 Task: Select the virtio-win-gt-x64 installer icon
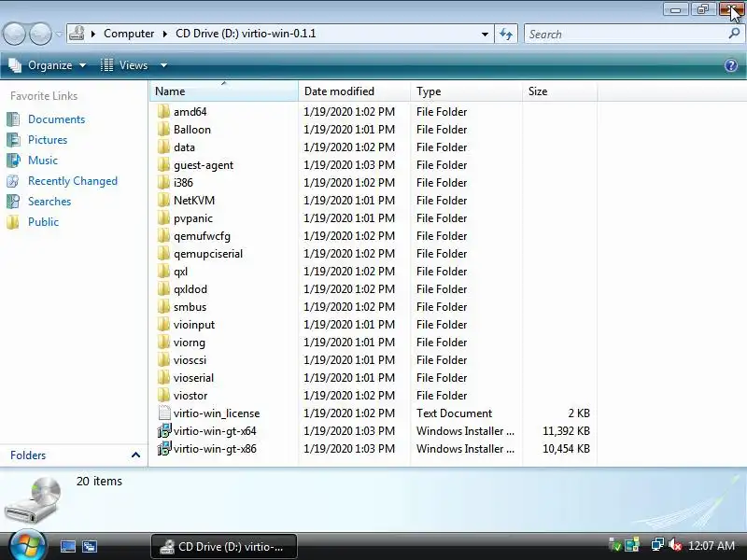[164, 431]
